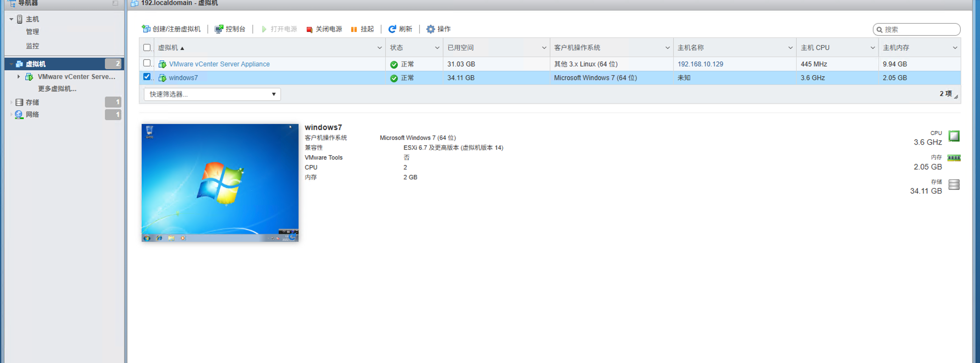
Task: Click the table resize grip by 2 items
Action: tap(956, 97)
